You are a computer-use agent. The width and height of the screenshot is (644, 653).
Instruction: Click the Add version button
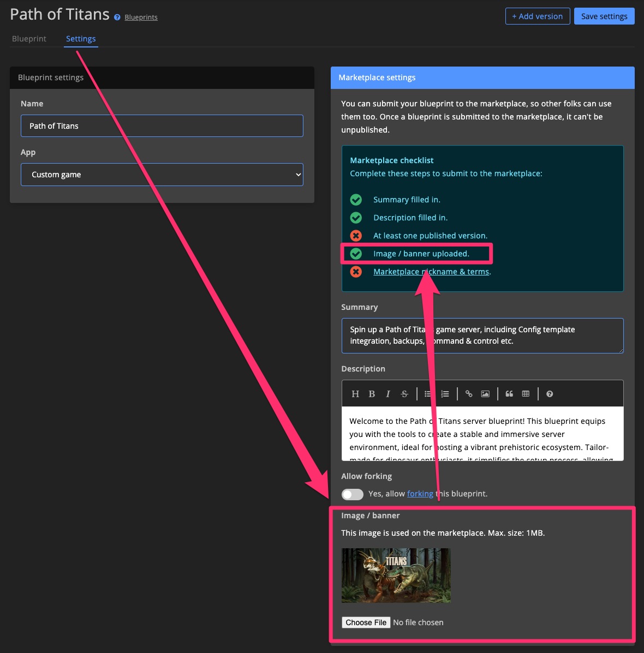tap(537, 16)
